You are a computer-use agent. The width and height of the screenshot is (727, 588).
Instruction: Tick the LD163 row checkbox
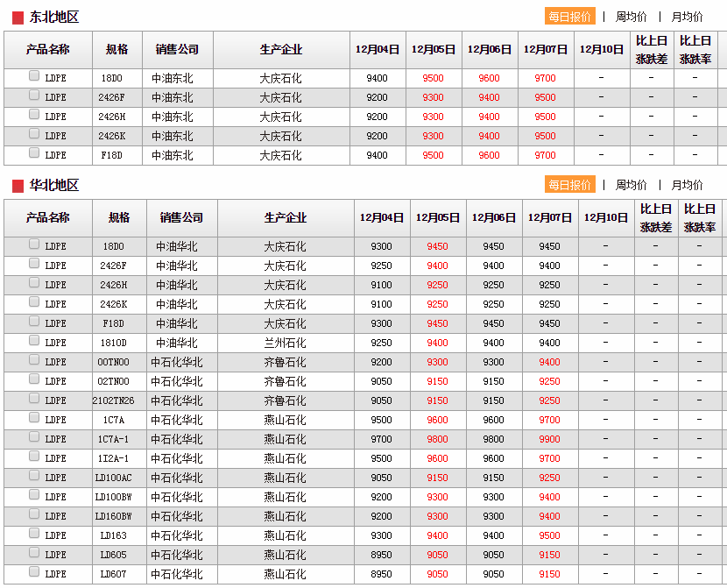click(x=34, y=534)
